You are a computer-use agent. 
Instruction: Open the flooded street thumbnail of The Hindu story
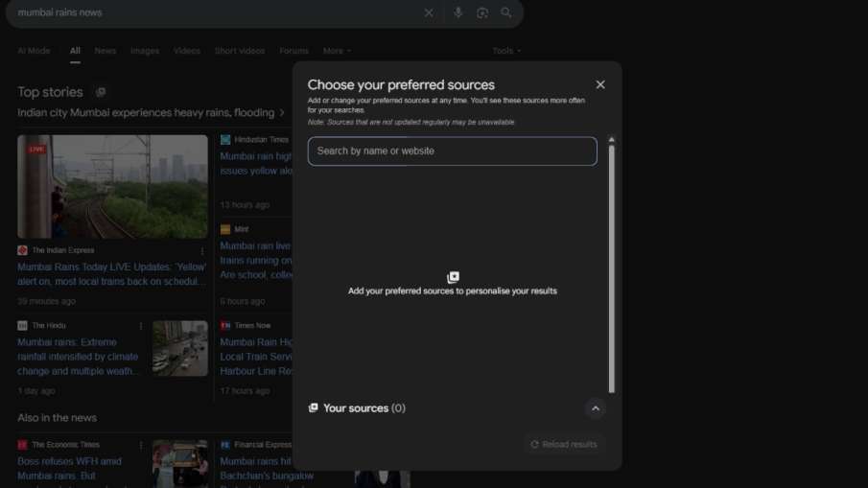[180, 349]
